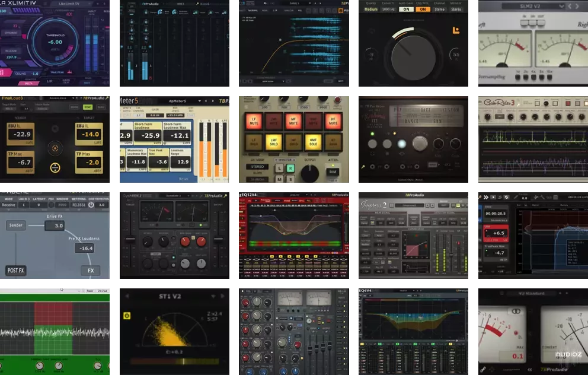Click the green SYNC button in FinalLoud3
Image resolution: width=588 pixels, height=375 pixels.
pyautogui.click(x=88, y=107)
